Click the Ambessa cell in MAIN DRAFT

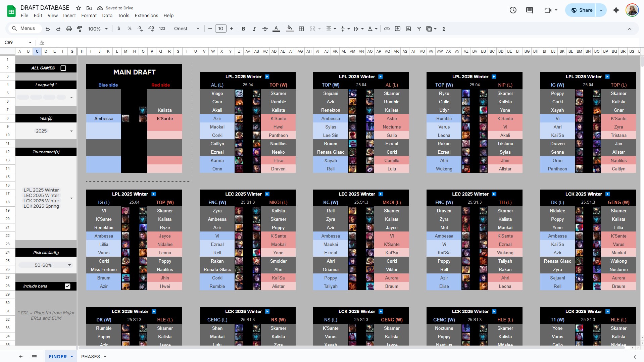pyautogui.click(x=104, y=118)
